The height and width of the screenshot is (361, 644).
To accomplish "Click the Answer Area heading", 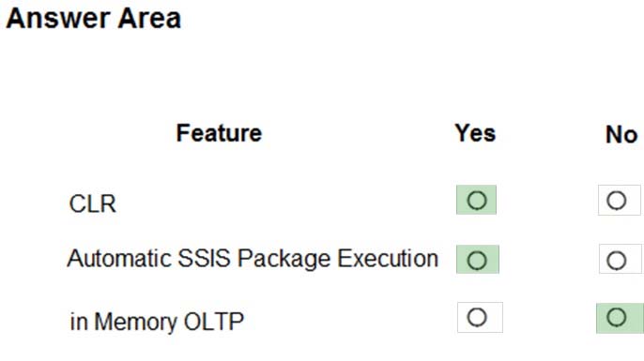I will [x=94, y=19].
